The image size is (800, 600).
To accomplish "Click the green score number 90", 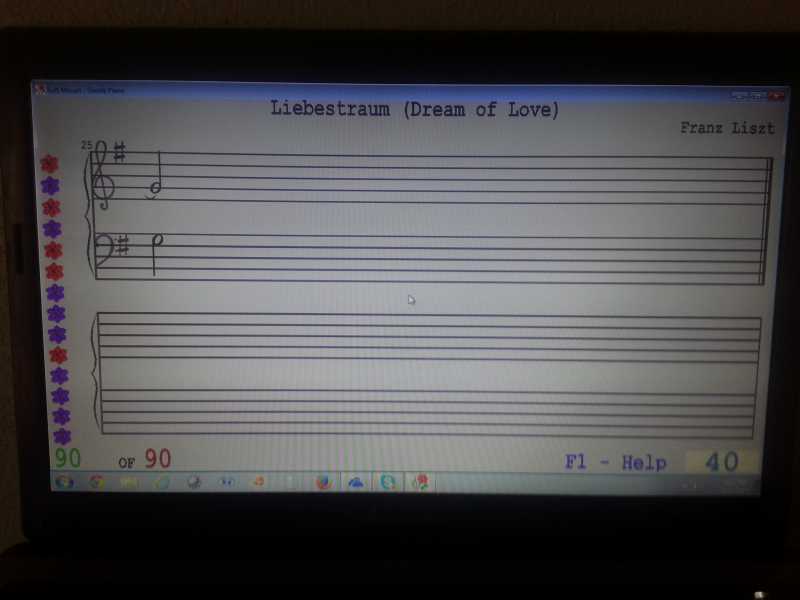I will click(68, 458).
